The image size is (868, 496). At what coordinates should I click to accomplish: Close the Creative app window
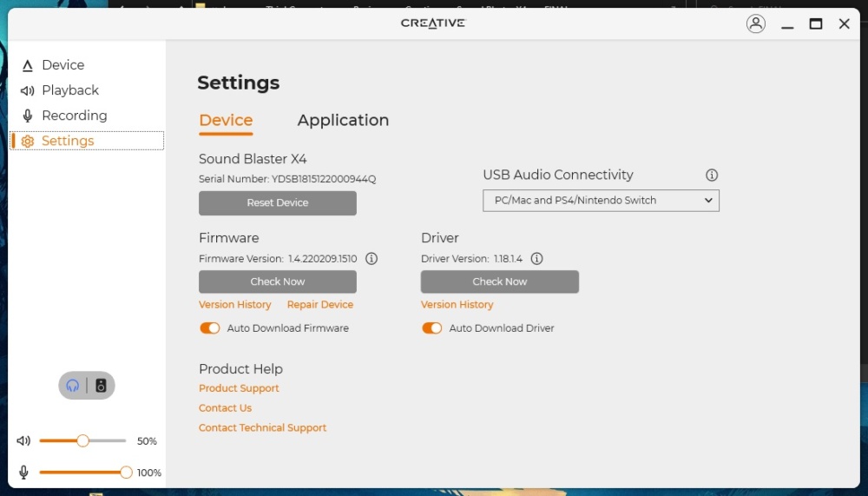[844, 23]
